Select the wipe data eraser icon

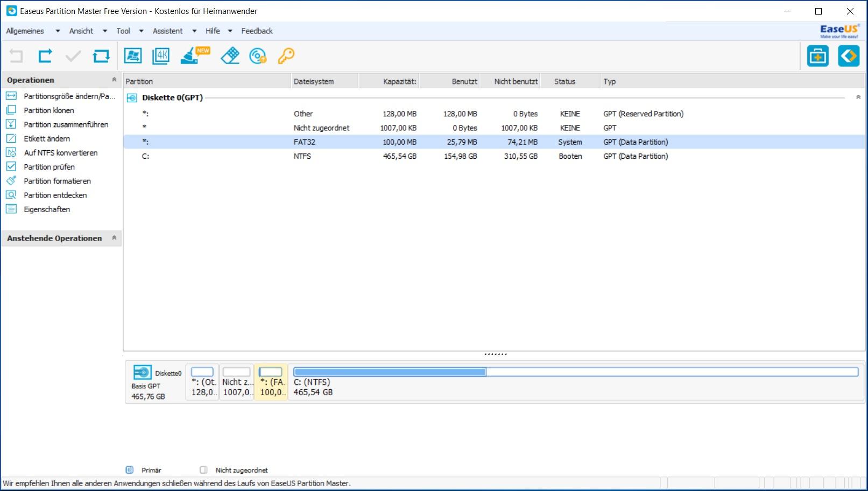click(x=230, y=55)
